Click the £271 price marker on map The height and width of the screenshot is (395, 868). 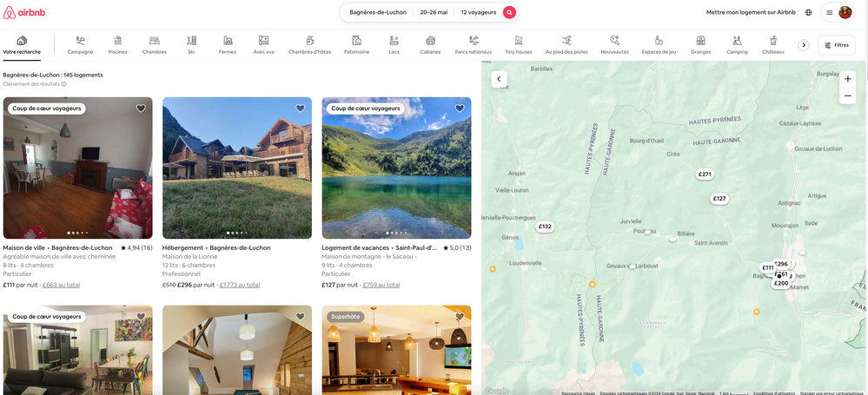coord(705,174)
